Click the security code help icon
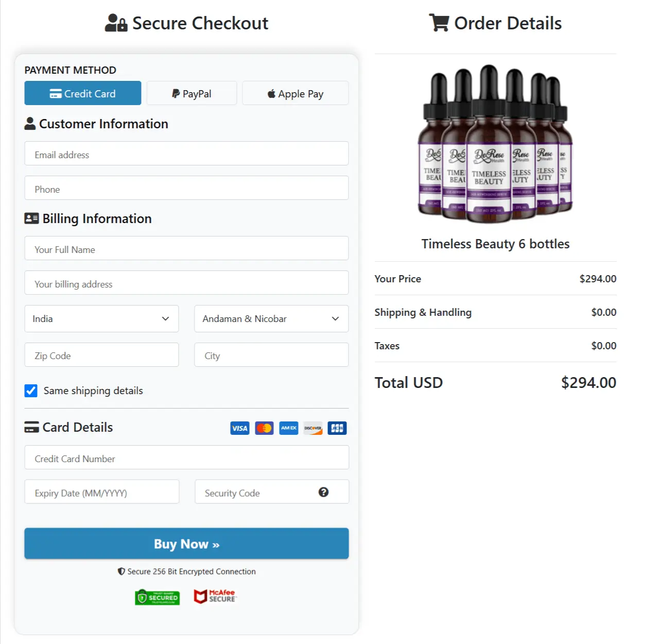Viewport: 660px width, 644px height. click(324, 492)
